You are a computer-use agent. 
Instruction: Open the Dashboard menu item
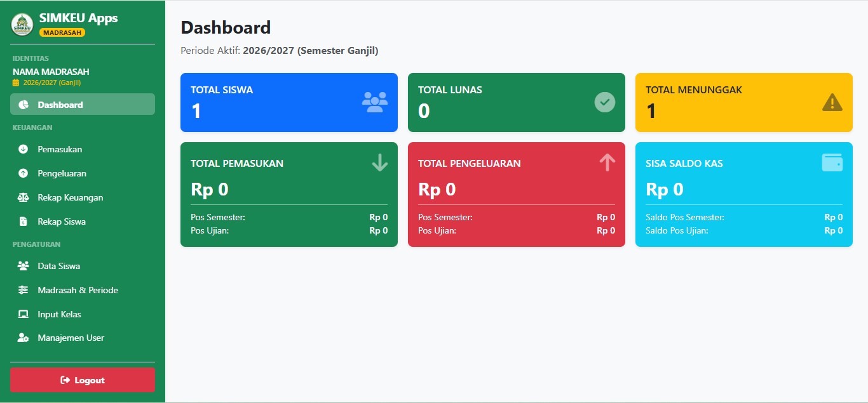[83, 105]
